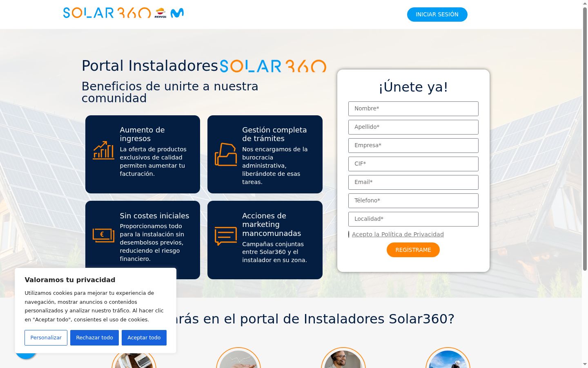588x368 pixels.
Task: Click the vertical page scrollbar
Action: pos(585,139)
